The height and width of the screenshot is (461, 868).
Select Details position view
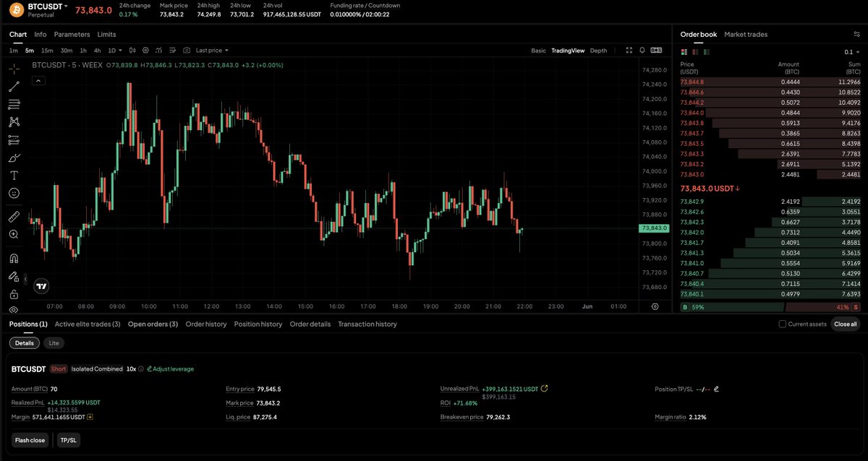25,343
